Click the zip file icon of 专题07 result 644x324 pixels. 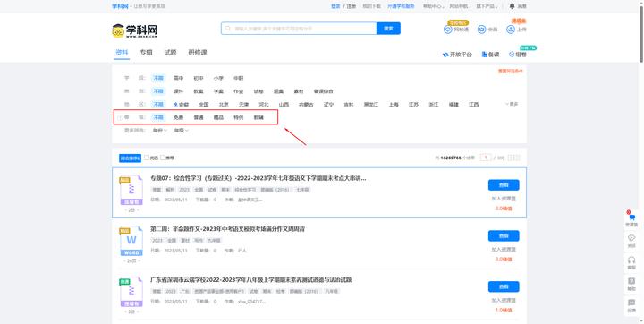pyautogui.click(x=131, y=191)
